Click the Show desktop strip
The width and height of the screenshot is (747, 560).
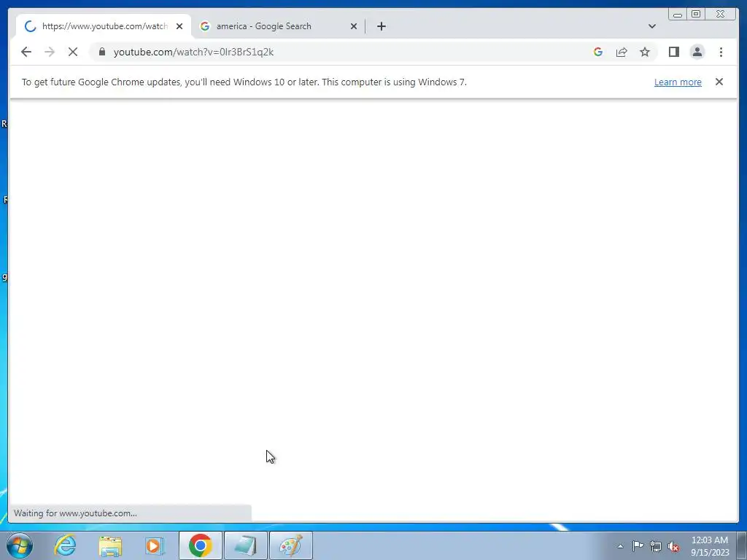(x=742, y=545)
